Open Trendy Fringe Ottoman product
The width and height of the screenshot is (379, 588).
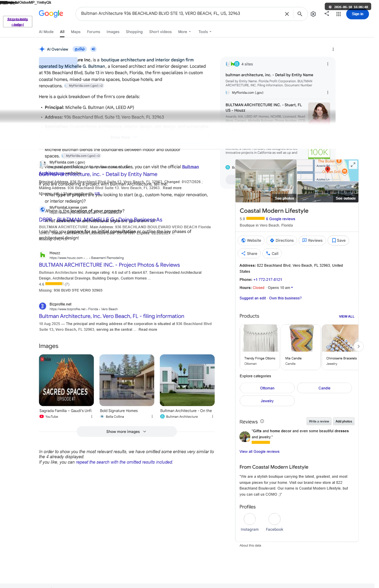[260, 347]
